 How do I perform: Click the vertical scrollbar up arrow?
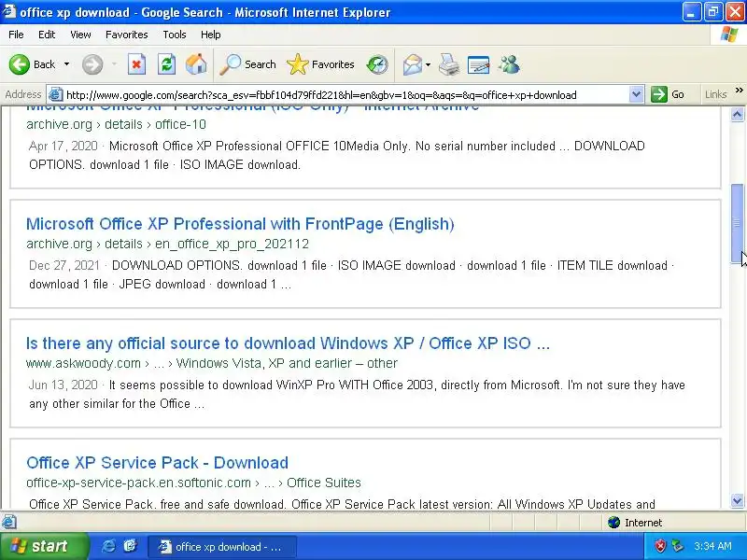tap(737, 114)
